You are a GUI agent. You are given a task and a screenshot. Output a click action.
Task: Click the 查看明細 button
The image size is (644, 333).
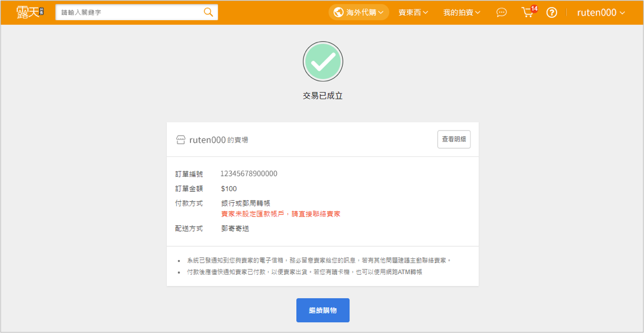pyautogui.click(x=454, y=140)
